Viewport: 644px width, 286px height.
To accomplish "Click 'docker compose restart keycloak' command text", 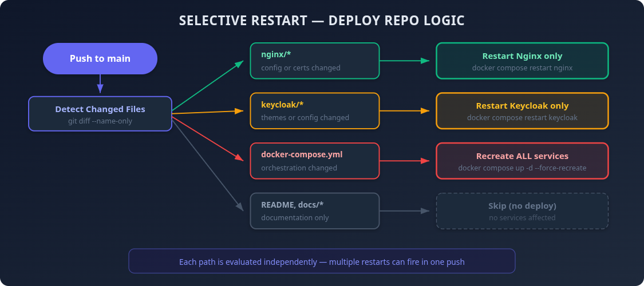I will pos(522,118).
